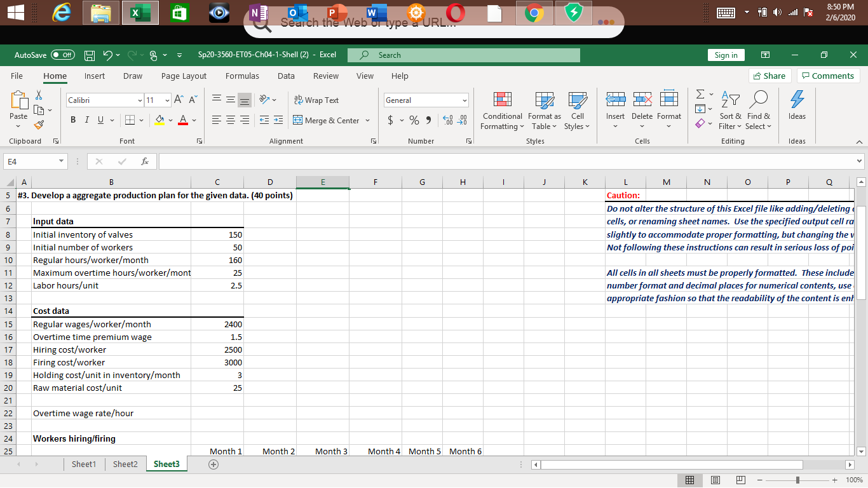Screen dimensions: 868x488
Task: Click the Ideas lightning bolt icon
Action: click(797, 99)
